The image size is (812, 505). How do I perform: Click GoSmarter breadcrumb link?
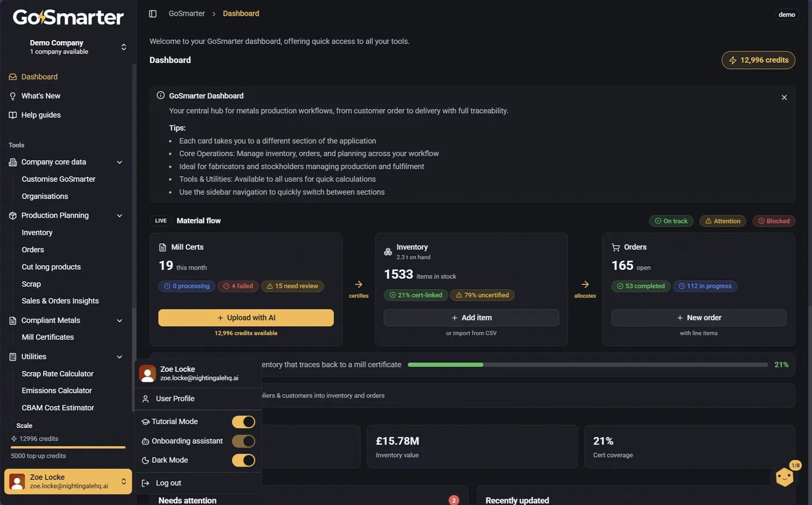[187, 13]
